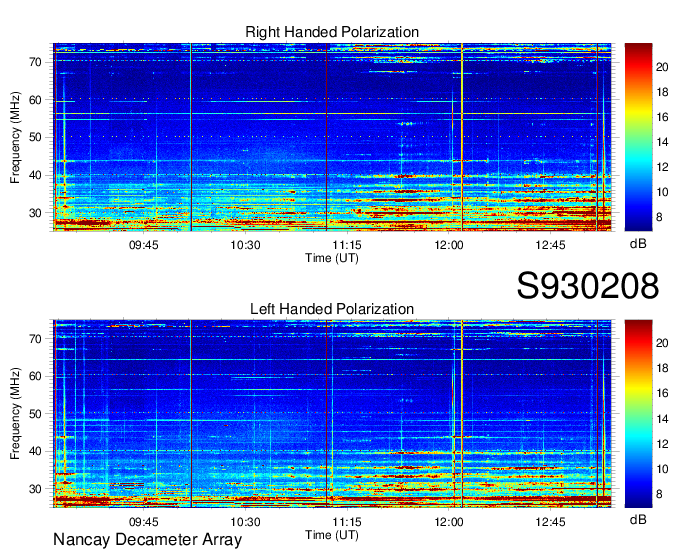Click 18 dB tick on Left Handed color bar

[x=662, y=369]
